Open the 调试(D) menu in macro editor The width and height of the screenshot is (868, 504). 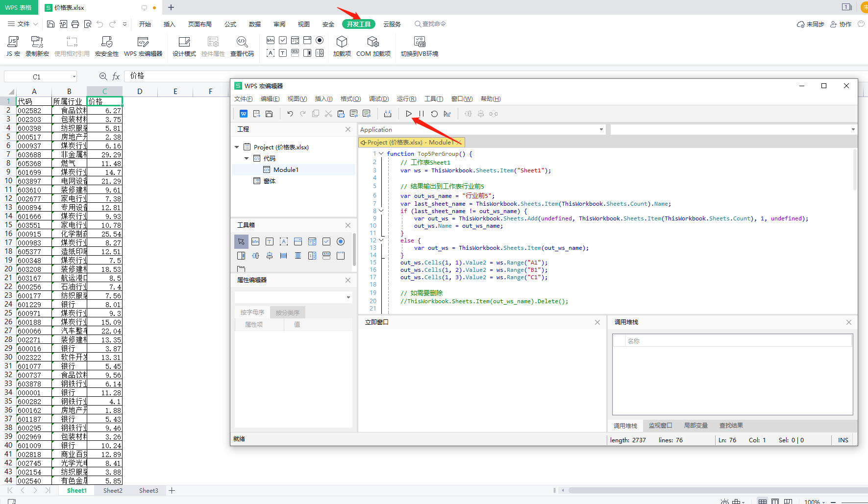(x=379, y=99)
